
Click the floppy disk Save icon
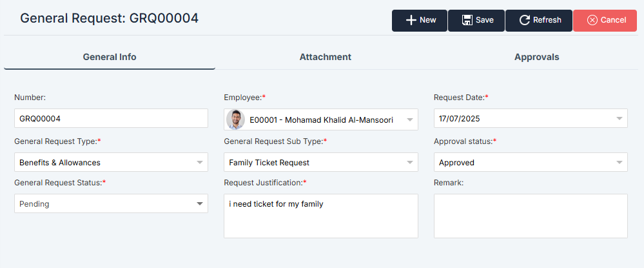tap(467, 20)
